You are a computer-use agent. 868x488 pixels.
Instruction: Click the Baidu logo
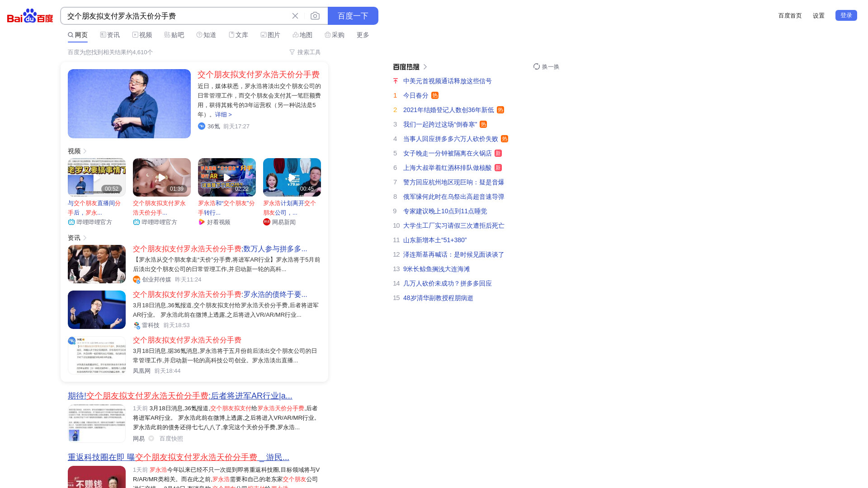tap(30, 16)
